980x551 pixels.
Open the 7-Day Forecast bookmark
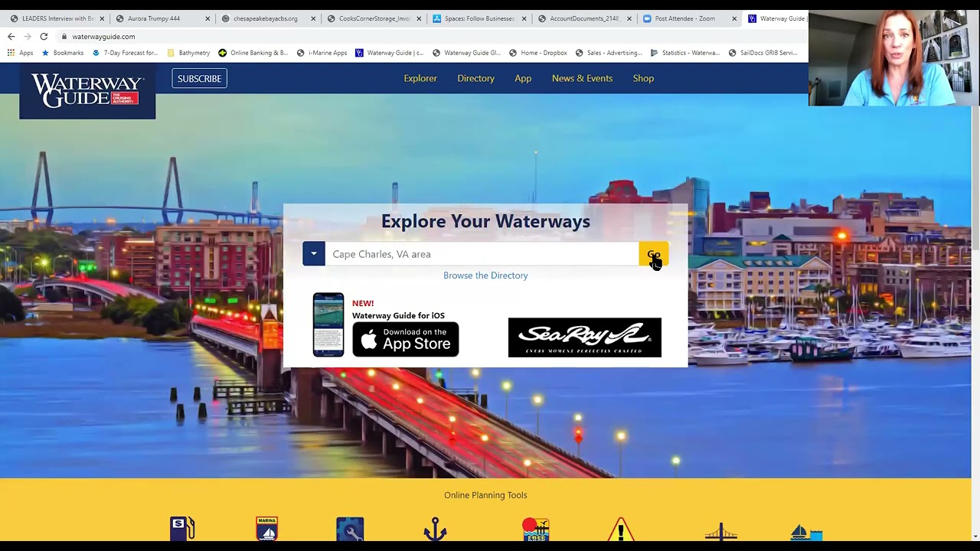[x=125, y=53]
